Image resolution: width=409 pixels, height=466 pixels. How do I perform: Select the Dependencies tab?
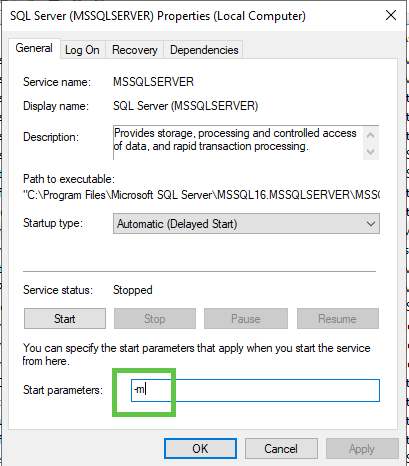(204, 50)
